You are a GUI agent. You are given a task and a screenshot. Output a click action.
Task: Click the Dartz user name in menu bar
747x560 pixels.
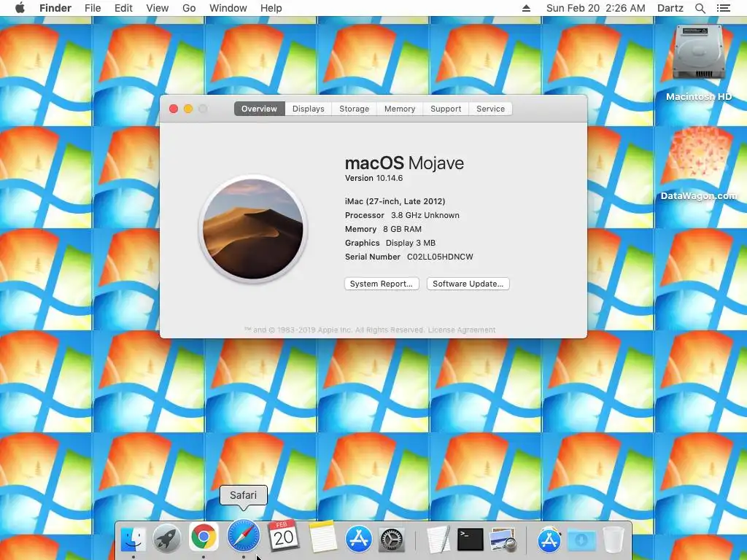tap(670, 8)
